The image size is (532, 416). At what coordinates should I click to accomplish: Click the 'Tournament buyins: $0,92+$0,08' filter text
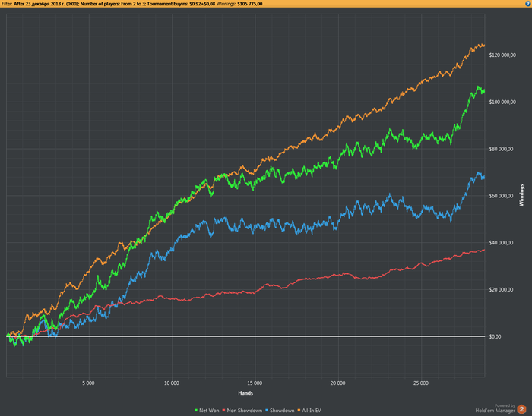181,4
